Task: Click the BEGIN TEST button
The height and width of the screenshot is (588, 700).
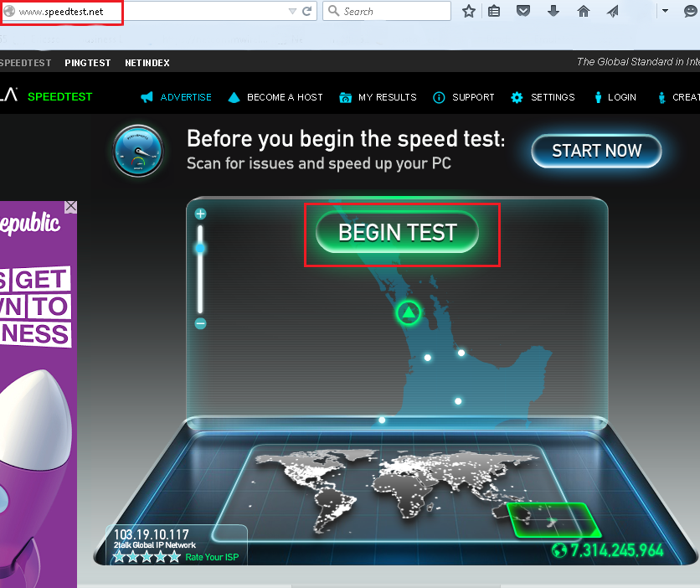Action: pyautogui.click(x=397, y=232)
